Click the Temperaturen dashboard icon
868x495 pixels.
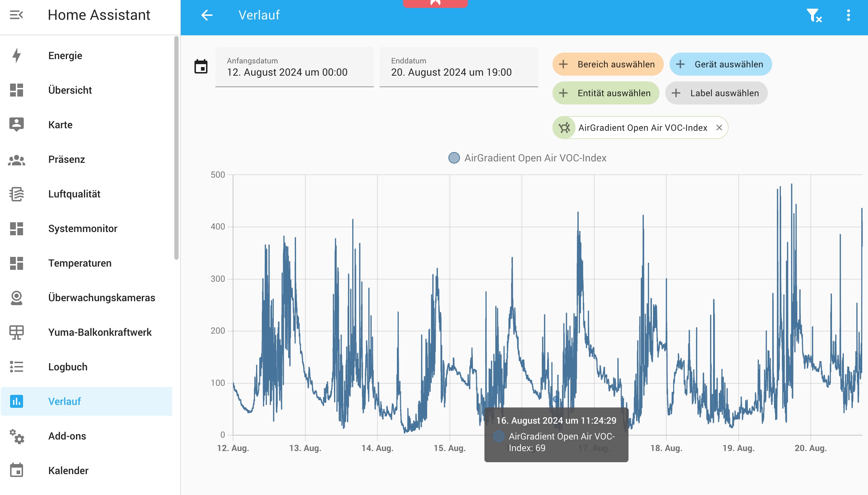17,263
